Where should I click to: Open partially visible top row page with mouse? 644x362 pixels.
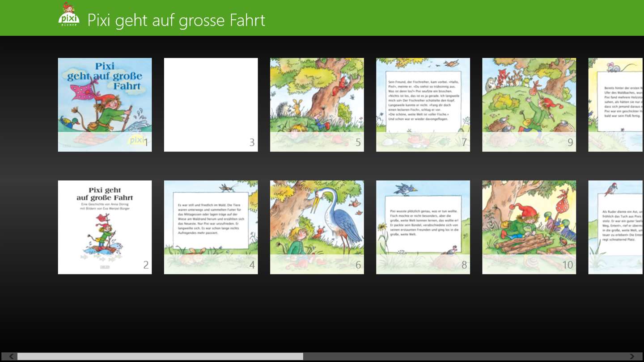point(616,105)
